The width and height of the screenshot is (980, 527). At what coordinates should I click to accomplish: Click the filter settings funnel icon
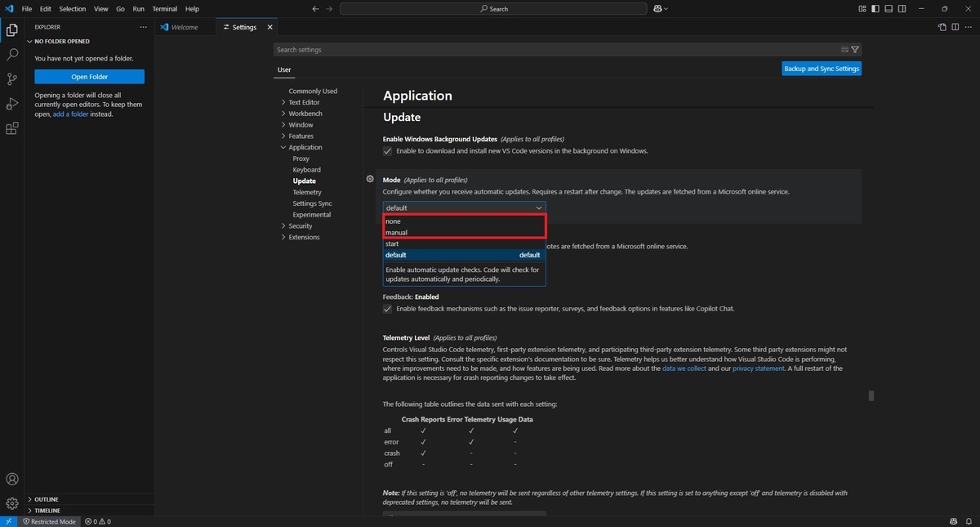(855, 50)
